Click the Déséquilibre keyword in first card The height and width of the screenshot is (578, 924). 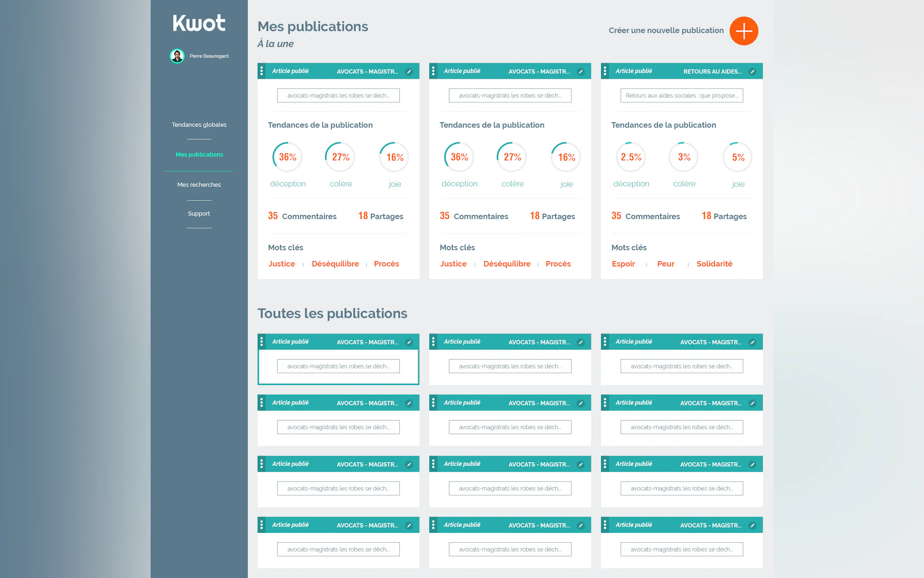(335, 264)
